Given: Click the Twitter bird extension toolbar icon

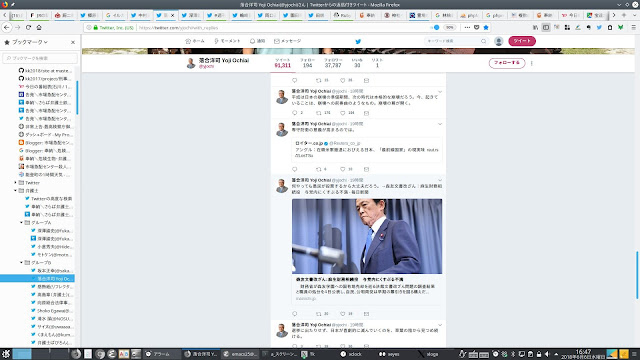Looking at the screenshot, I should [599, 27].
